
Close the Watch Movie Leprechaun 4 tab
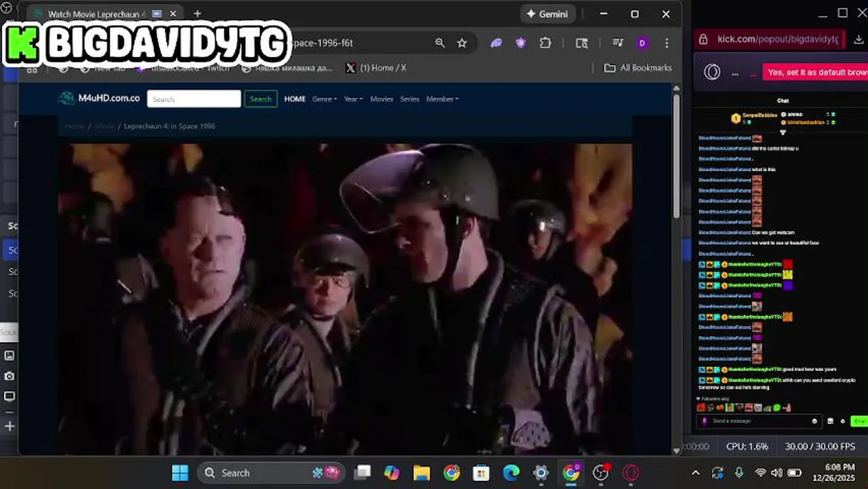coord(173,14)
